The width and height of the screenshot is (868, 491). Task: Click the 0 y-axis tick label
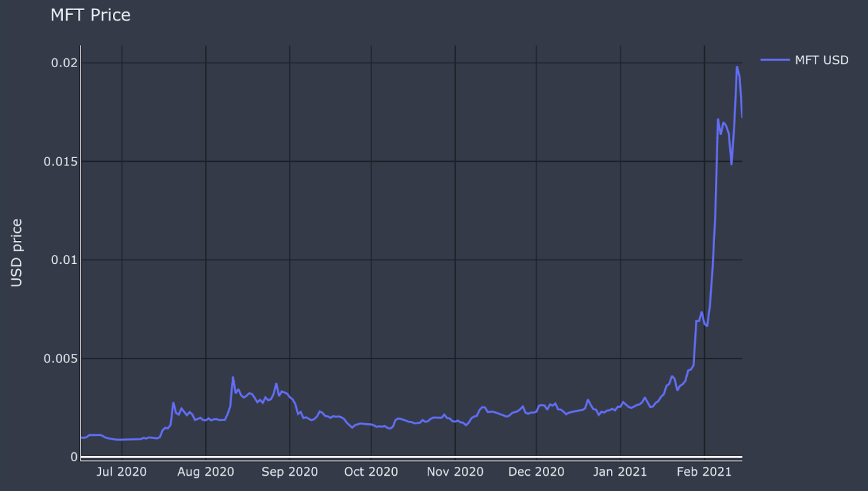point(74,457)
